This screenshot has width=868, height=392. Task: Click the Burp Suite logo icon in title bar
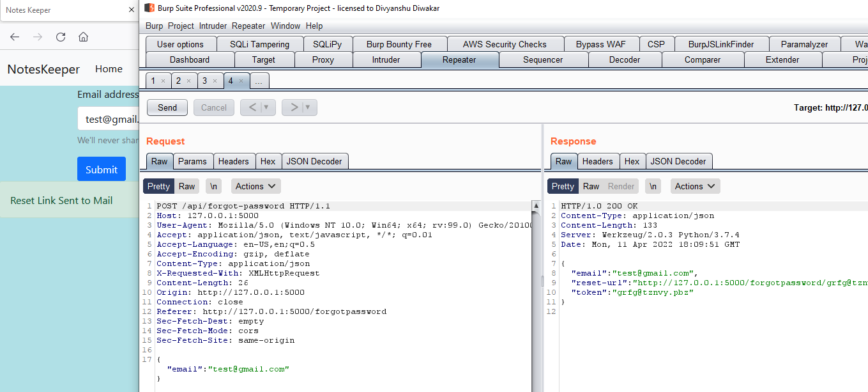[x=149, y=8]
